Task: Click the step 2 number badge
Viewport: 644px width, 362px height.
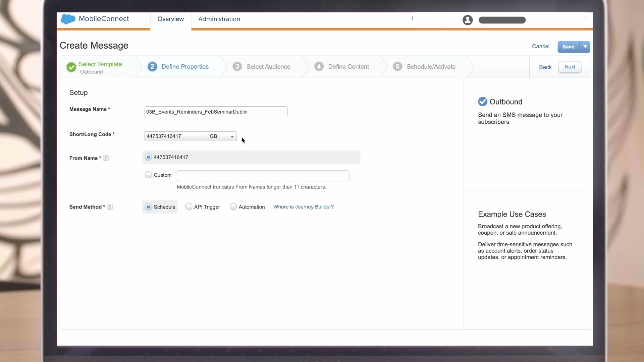Action: point(152,67)
